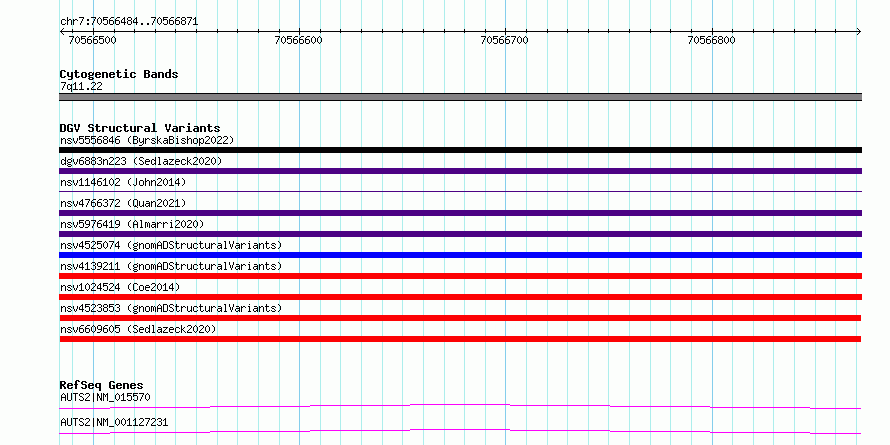890x445 pixels.
Task: Open nsv4766372 (Quan2021) variant label
Action: pos(123,203)
